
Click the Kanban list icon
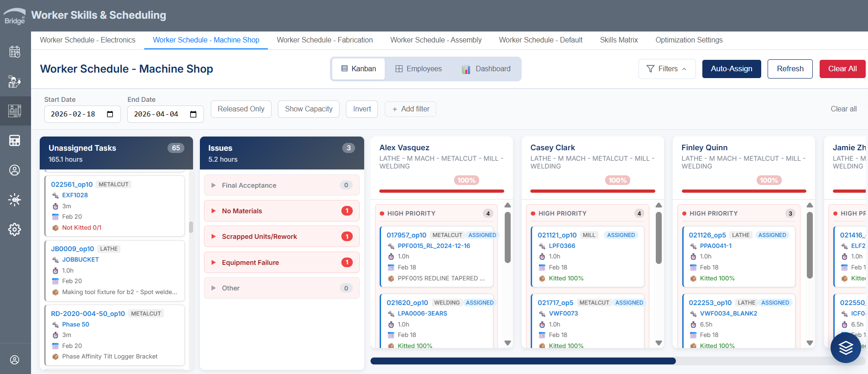(x=345, y=69)
